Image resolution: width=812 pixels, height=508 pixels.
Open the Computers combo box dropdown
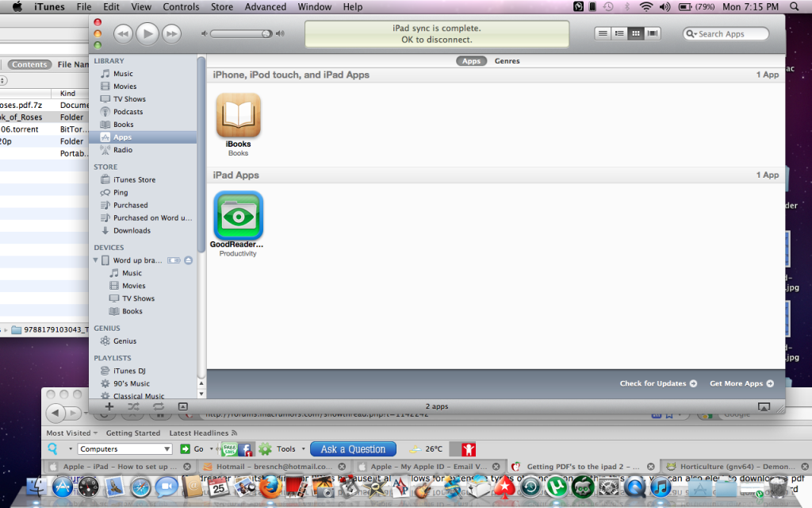point(167,449)
